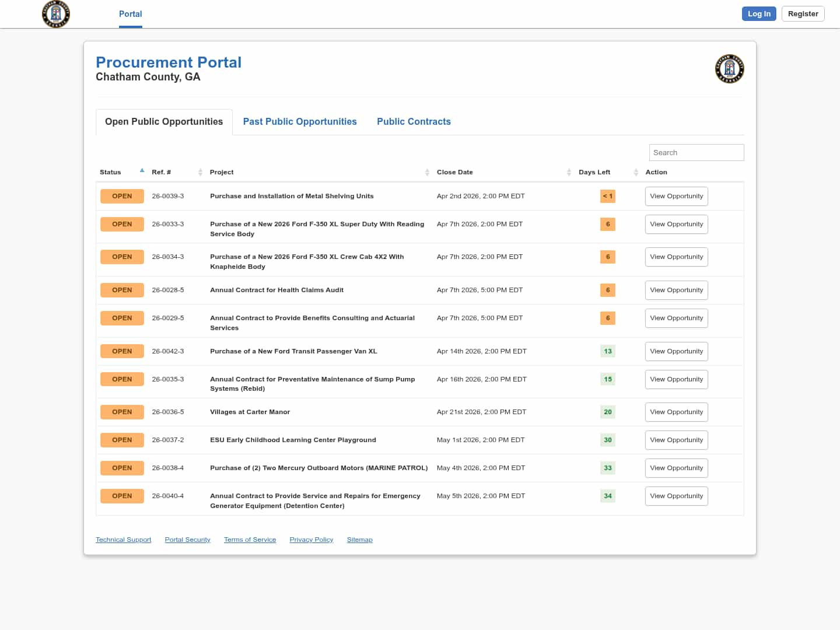Screen dimensions: 840x630
Task: Click the '< 1' days left badge
Action: tap(607, 196)
